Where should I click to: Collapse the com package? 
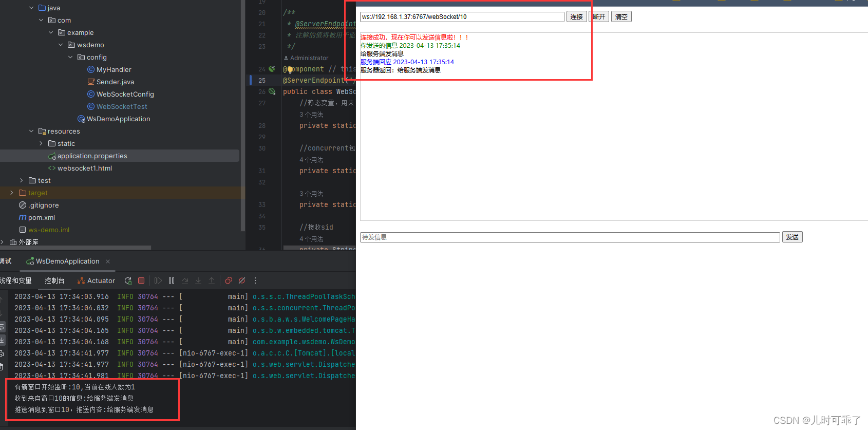41,20
